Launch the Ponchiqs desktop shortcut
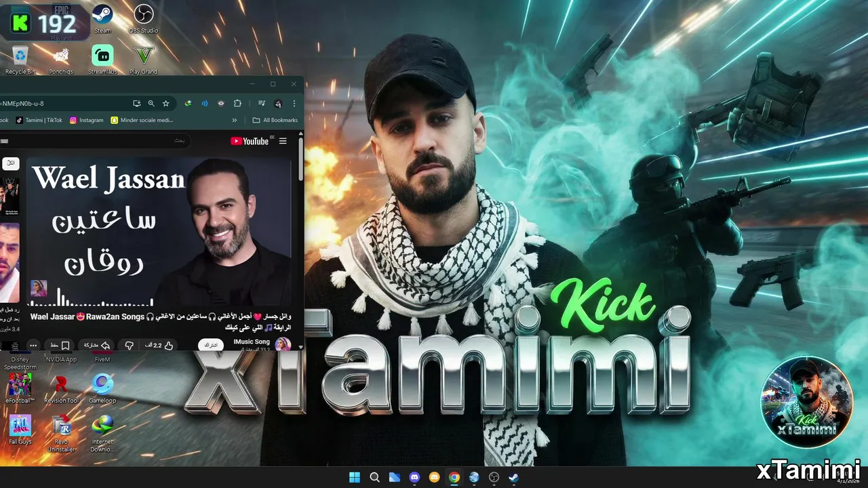 tap(61, 60)
